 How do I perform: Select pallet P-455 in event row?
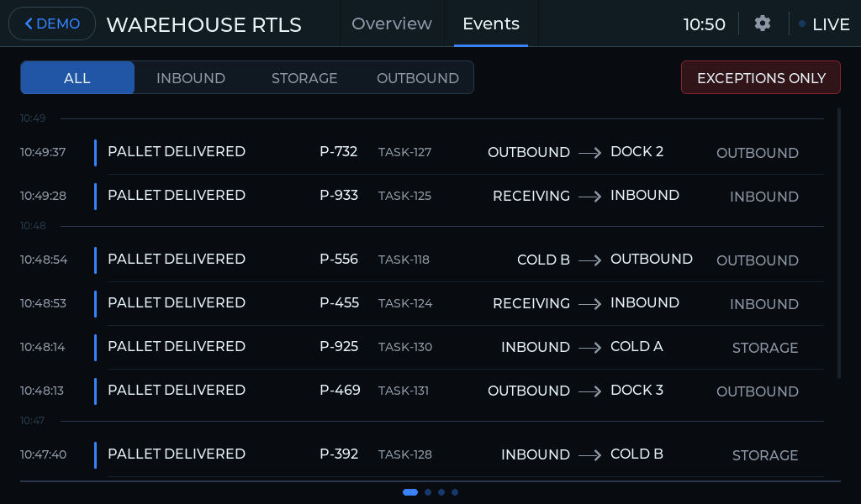pyautogui.click(x=340, y=302)
